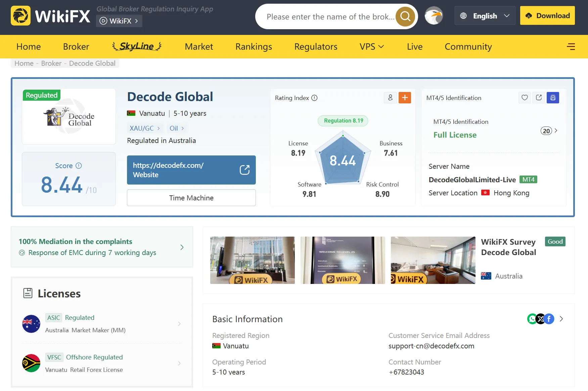Click the Score info icon
This screenshot has height=391, width=588.
[79, 166]
